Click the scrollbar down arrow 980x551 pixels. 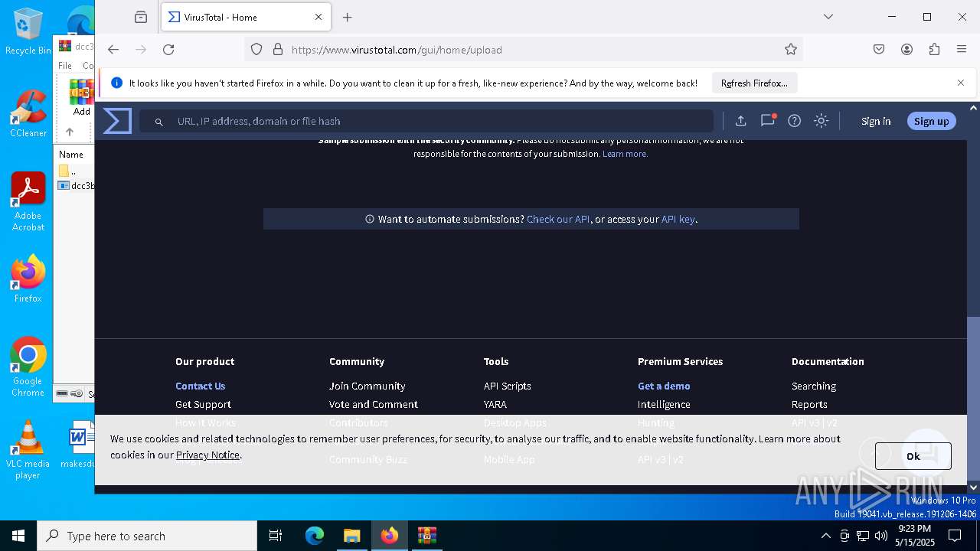[x=973, y=487]
